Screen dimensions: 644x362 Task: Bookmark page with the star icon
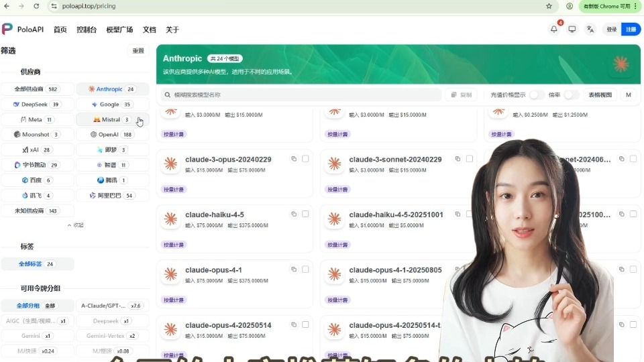pos(549,6)
